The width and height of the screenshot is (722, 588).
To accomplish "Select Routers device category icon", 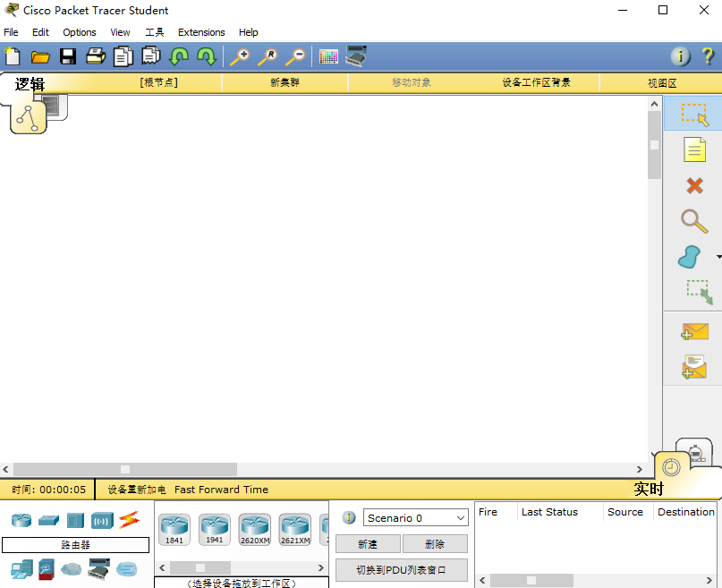I will [x=21, y=520].
